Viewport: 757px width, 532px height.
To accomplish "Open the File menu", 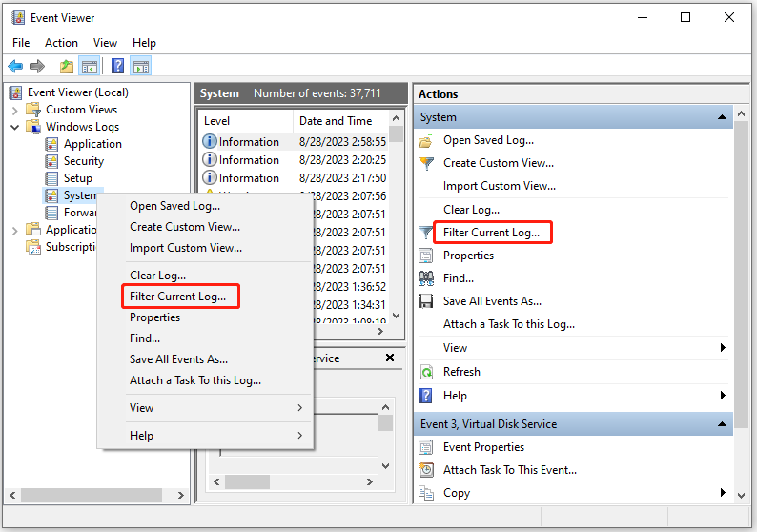I will pyautogui.click(x=21, y=43).
